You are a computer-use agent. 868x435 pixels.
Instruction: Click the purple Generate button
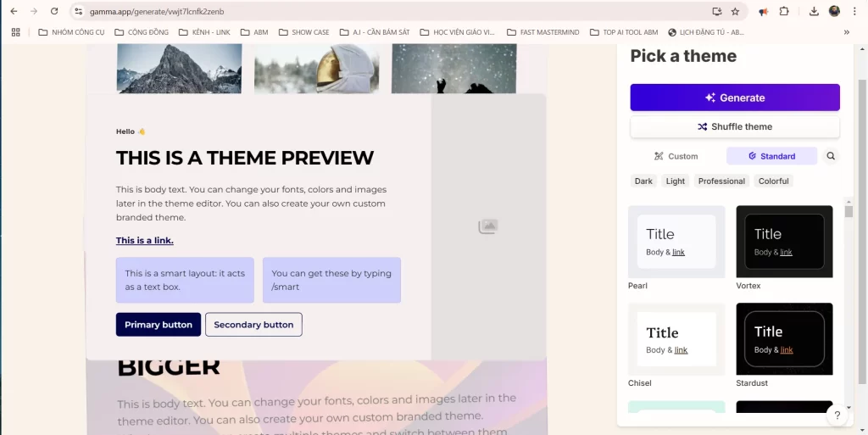tap(734, 98)
